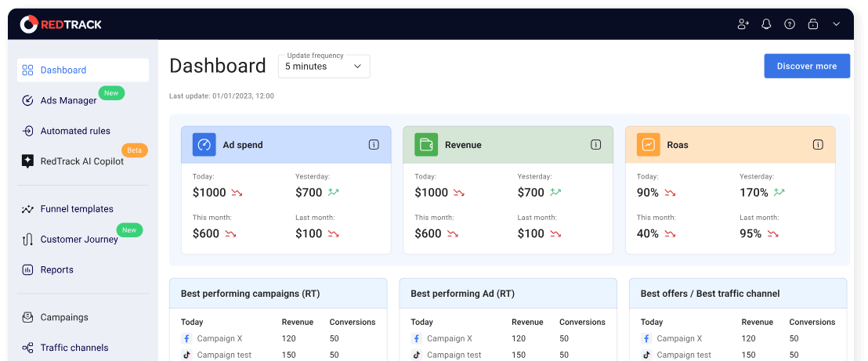The height and width of the screenshot is (361, 868).
Task: Go to Dashboard in the sidebar
Action: 83,70
